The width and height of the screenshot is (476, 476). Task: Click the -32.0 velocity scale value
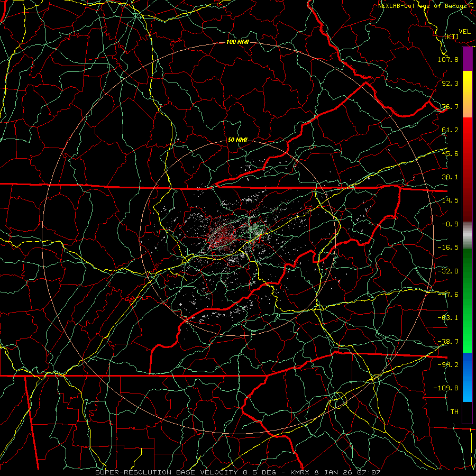click(448, 271)
